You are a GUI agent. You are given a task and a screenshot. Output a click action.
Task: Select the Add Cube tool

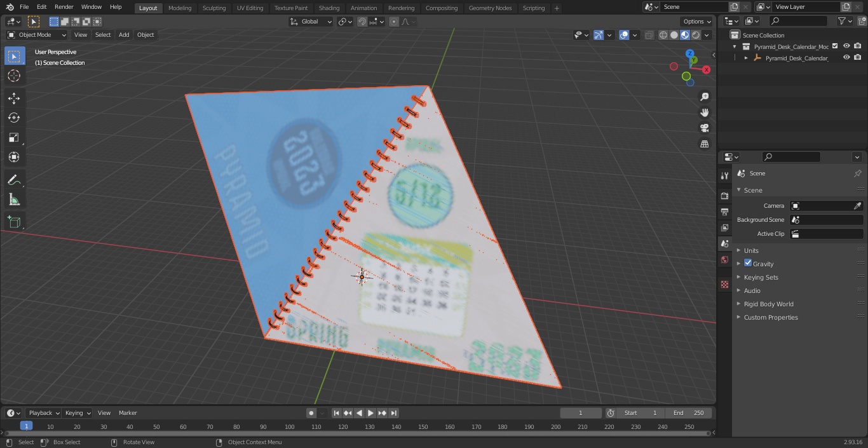14,222
